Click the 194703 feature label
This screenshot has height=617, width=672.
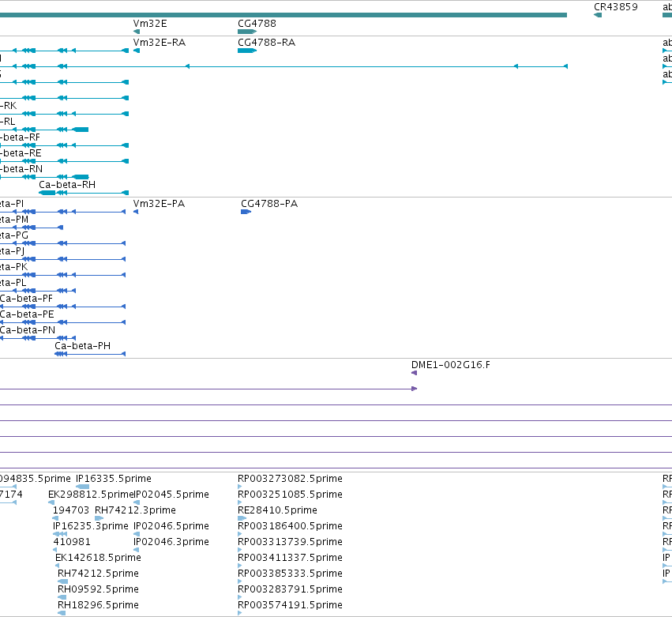(71, 510)
